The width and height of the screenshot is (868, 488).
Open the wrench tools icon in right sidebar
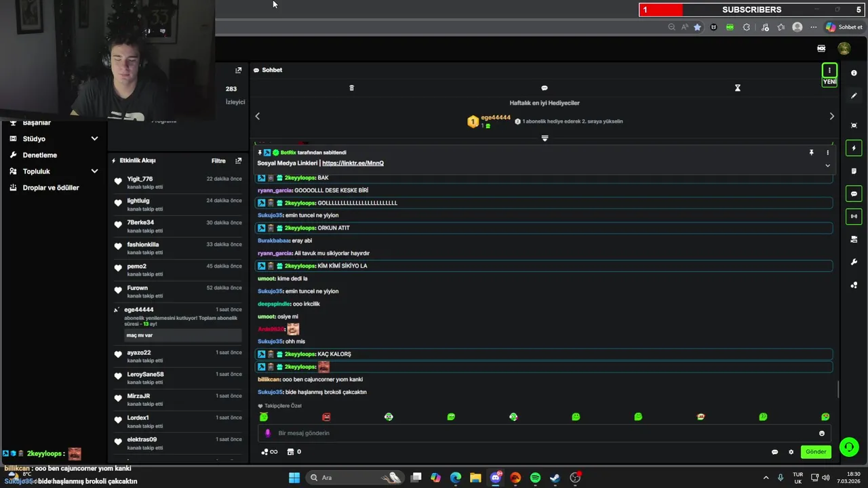(x=854, y=262)
